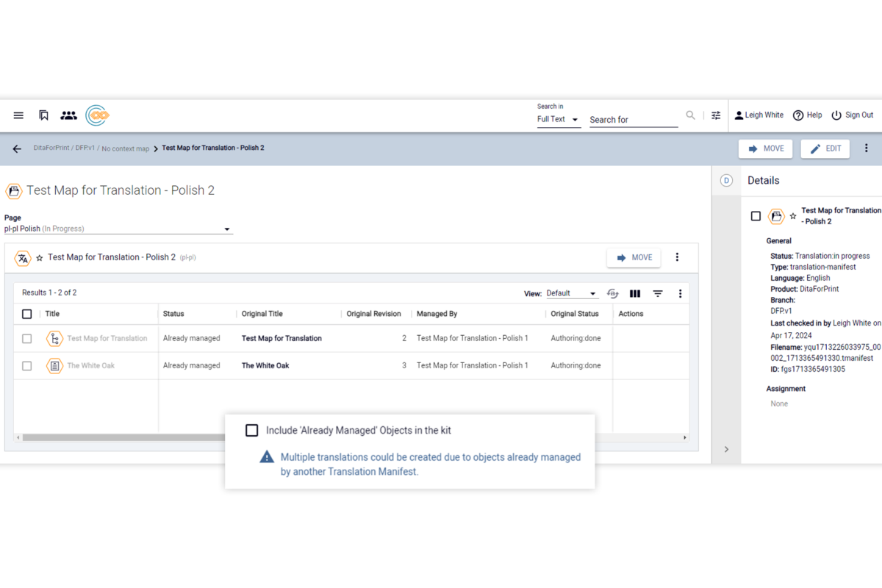
Task: Open the hamburger main menu
Action: [x=18, y=115]
